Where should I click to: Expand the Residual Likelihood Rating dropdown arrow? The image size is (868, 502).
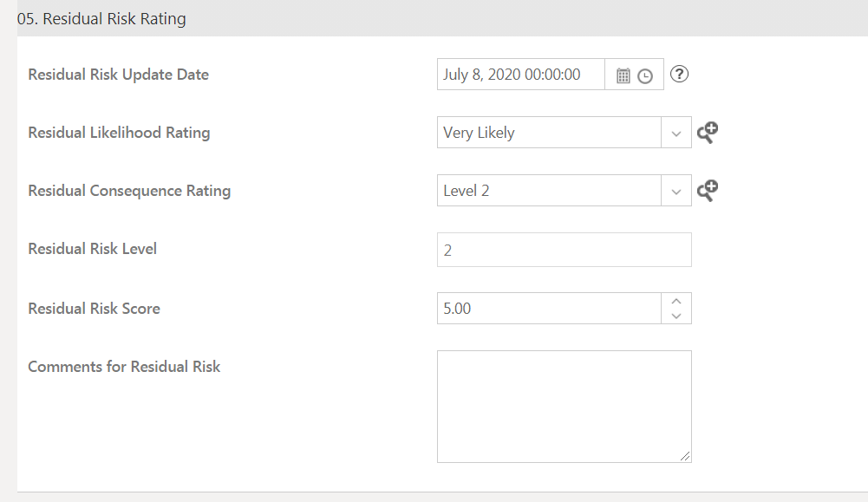point(676,134)
